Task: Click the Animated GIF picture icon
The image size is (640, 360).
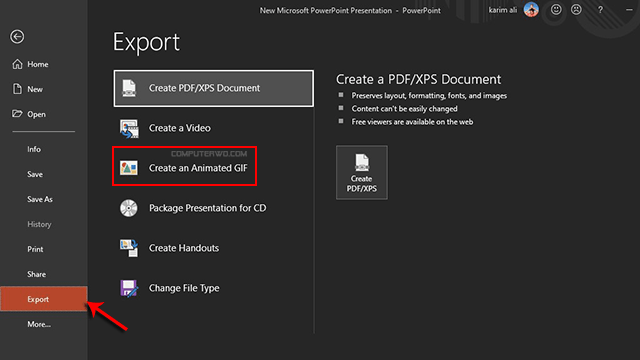Action: pos(129,168)
